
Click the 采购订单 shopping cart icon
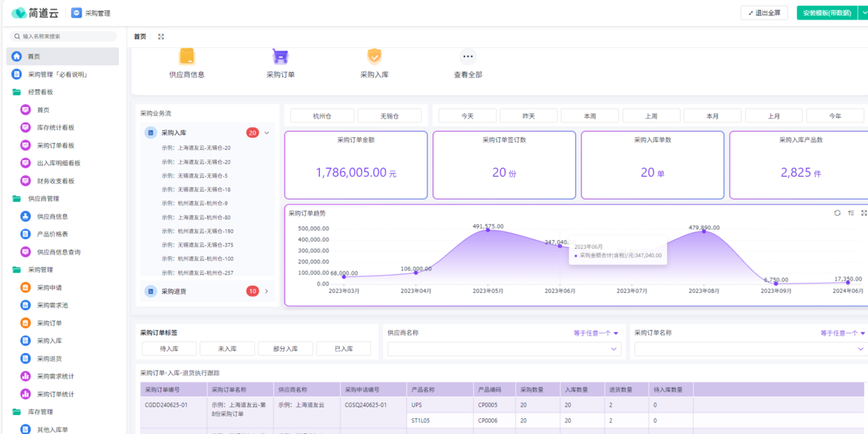click(x=280, y=56)
